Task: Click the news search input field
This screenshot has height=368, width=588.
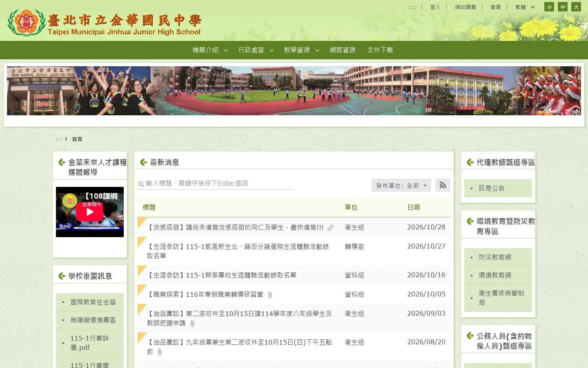Action: pos(216,184)
